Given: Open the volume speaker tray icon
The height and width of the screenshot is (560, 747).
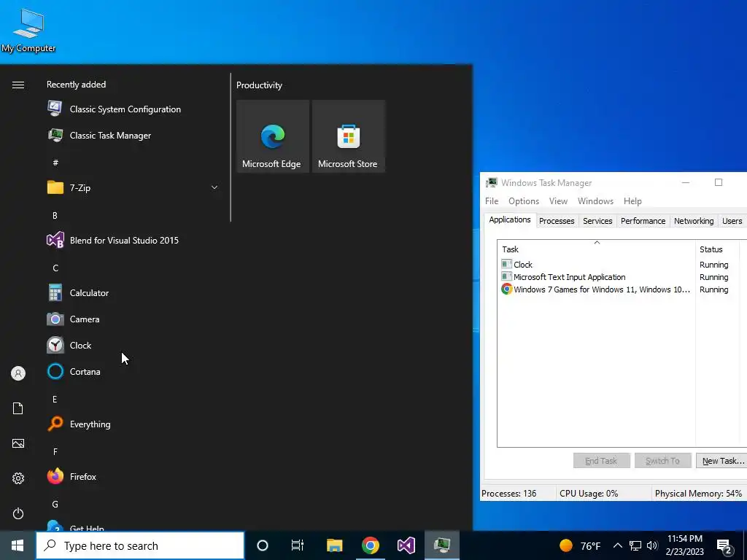Looking at the screenshot, I should click(x=652, y=545).
